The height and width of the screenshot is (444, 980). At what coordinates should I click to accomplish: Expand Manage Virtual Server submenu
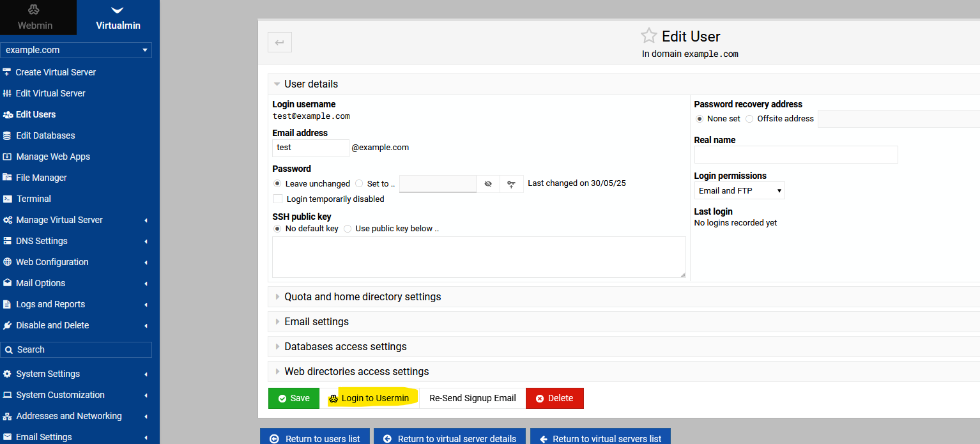pyautogui.click(x=146, y=220)
